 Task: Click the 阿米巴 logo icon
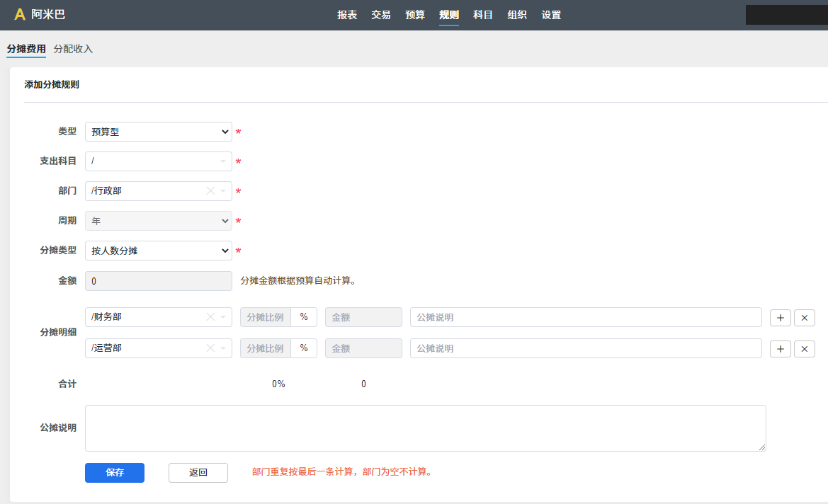point(20,14)
